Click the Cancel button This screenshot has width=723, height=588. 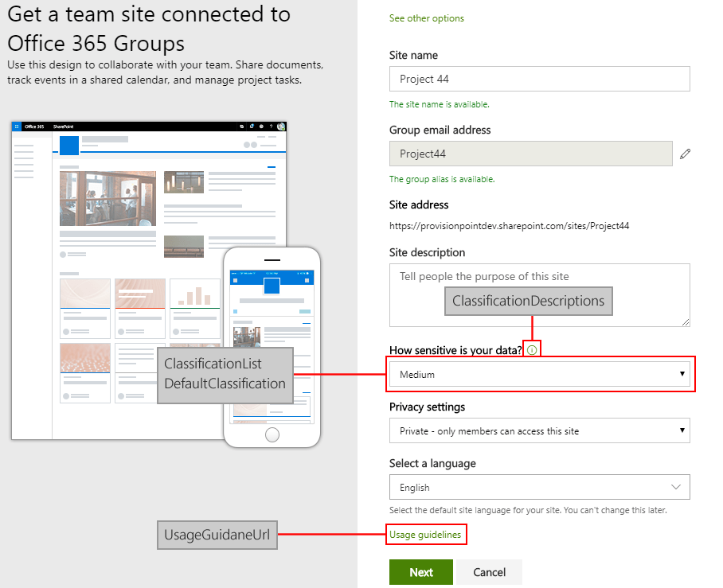[x=488, y=572]
